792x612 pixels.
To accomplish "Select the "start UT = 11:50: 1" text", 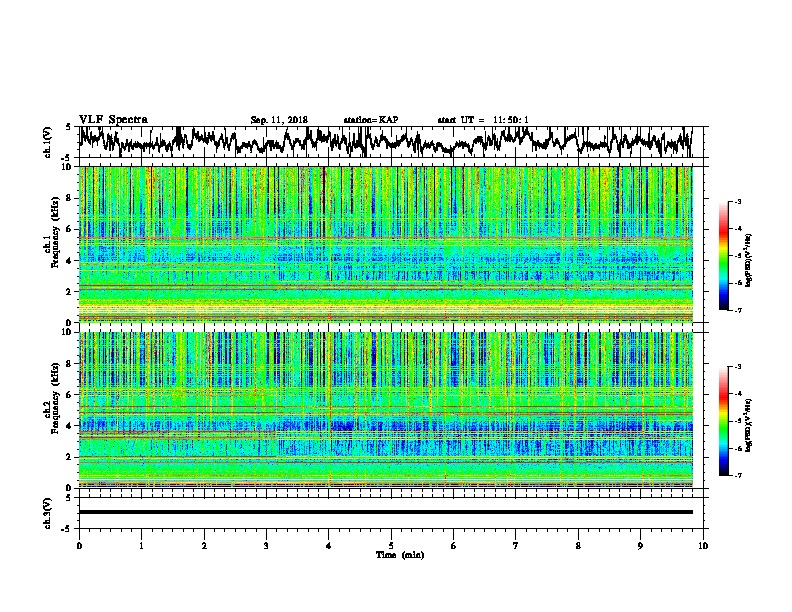I will pos(483,120).
